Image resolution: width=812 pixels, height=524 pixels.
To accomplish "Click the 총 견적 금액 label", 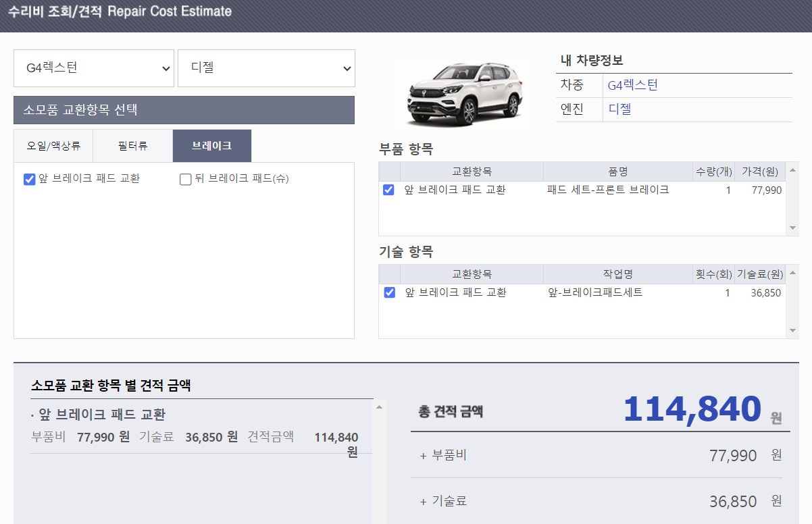I will (x=451, y=411).
